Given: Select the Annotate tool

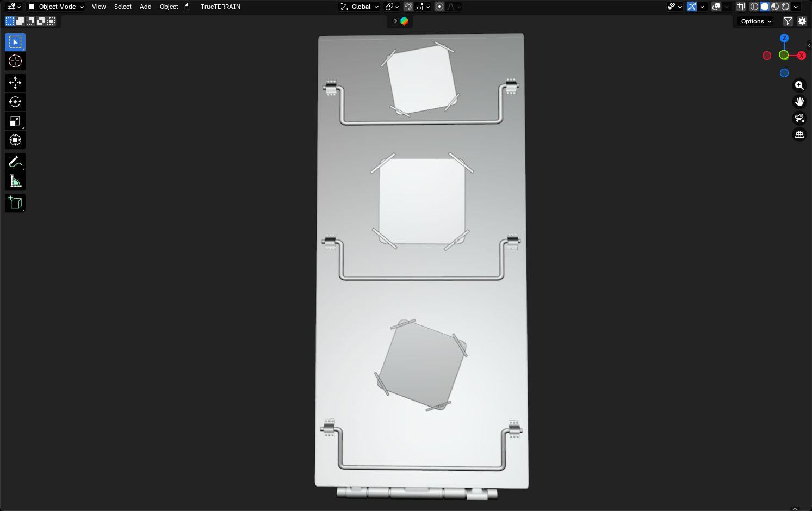Looking at the screenshot, I should tap(15, 162).
